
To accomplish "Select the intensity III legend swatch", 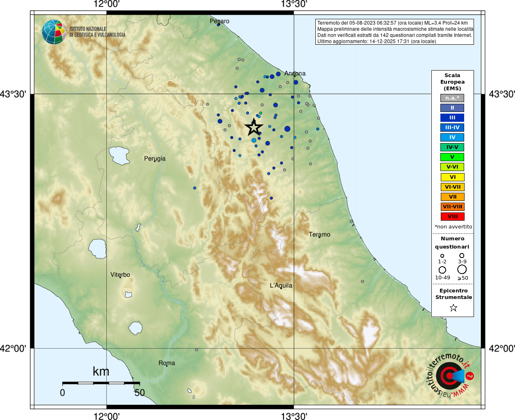I will click(452, 118).
